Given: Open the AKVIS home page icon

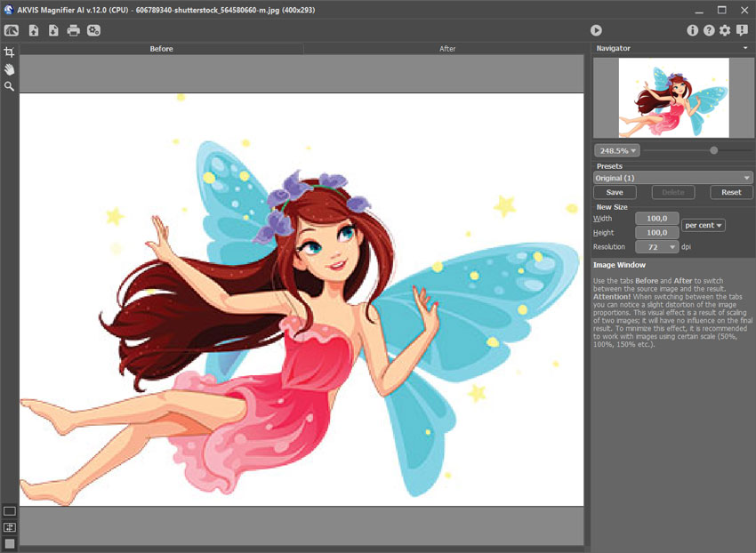Looking at the screenshot, I should coord(11,30).
